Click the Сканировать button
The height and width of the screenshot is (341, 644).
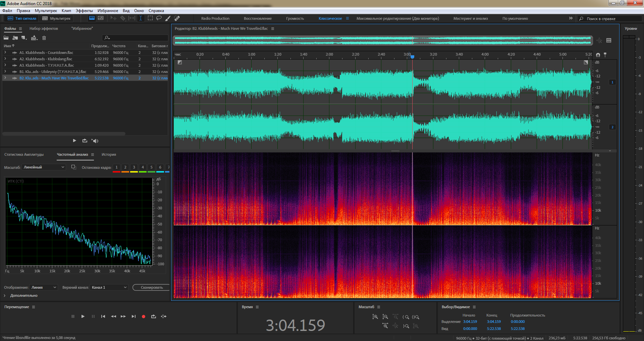point(152,287)
